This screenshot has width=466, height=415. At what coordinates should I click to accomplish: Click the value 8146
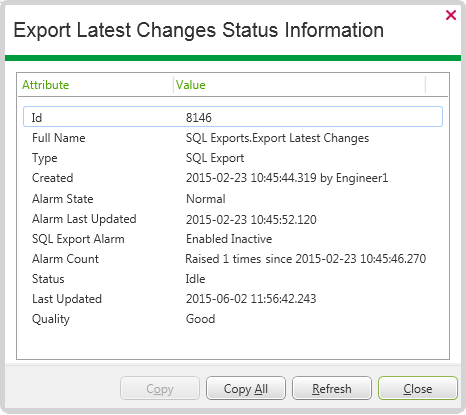(199, 118)
